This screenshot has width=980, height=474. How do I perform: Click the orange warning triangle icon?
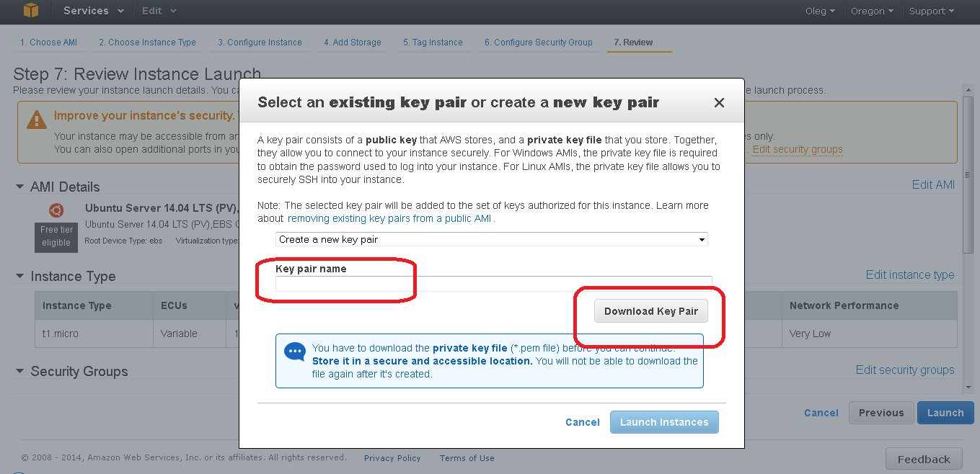pos(37,120)
